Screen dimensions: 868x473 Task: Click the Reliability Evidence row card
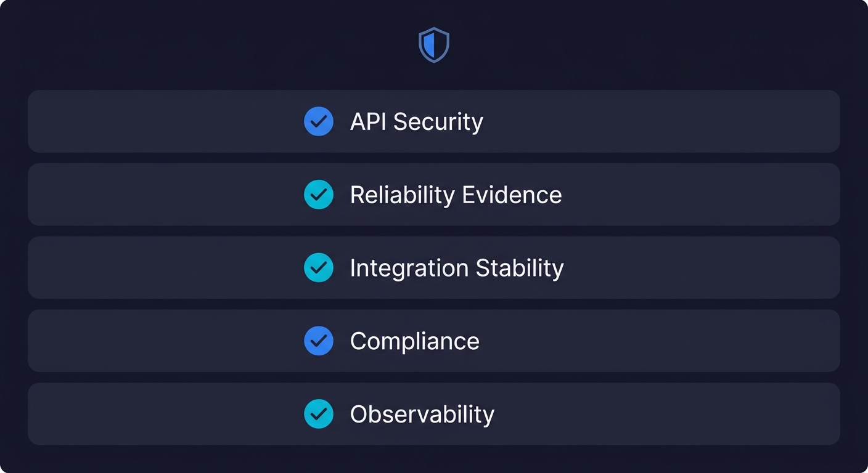(x=678, y=195)
